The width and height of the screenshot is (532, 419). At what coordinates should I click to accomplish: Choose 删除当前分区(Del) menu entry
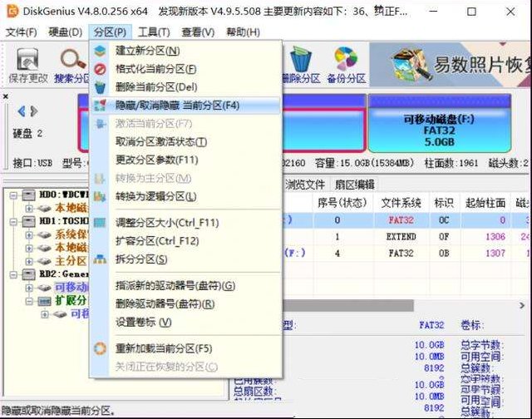(185, 87)
